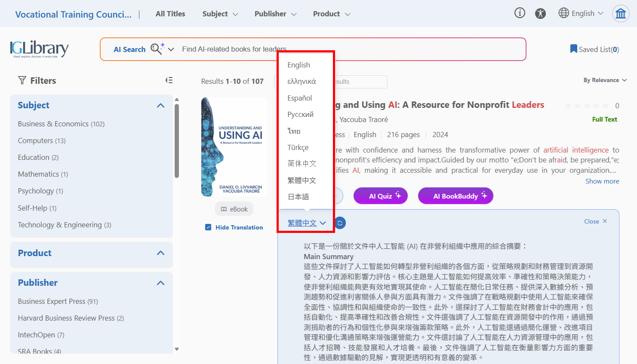Collapse the Product filter section
Viewport: 637px width, 364px height.
161,253
